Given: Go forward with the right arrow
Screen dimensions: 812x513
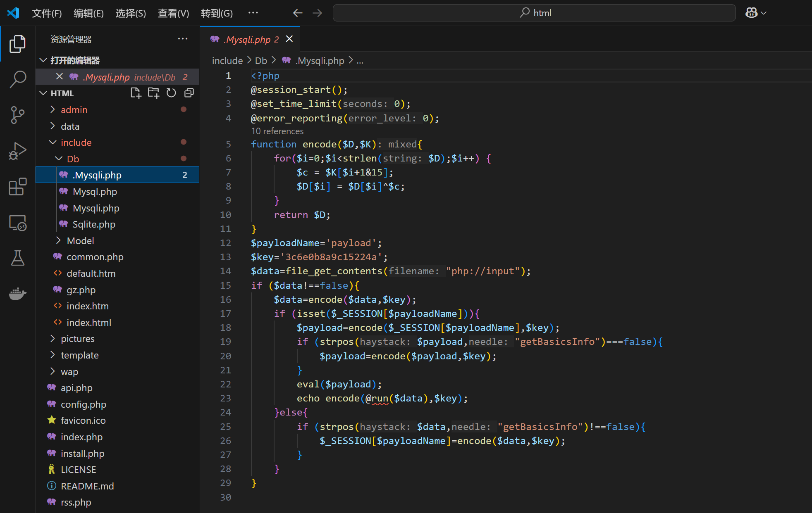Looking at the screenshot, I should tap(317, 13).
